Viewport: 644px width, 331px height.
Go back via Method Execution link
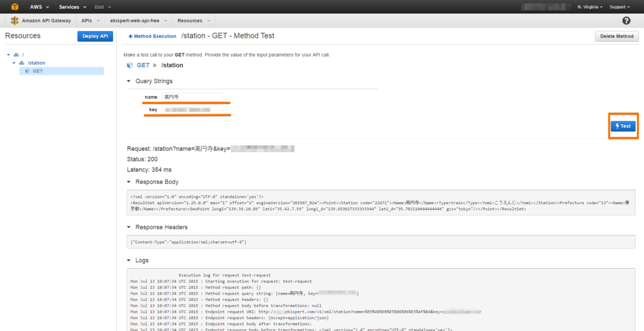coord(152,36)
